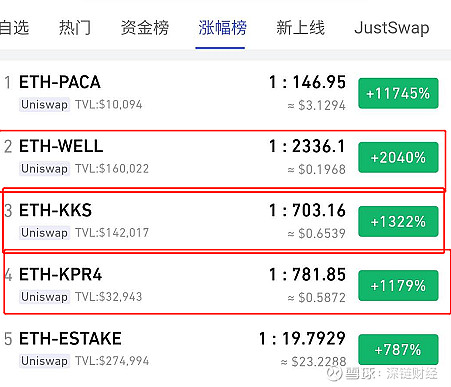Select the 涨幅榜 tab
The image size is (451, 387).
[222, 27]
